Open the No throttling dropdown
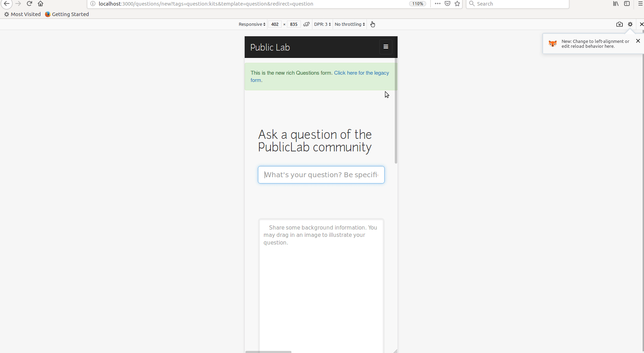Screen dimensions: 644x353 [350, 24]
